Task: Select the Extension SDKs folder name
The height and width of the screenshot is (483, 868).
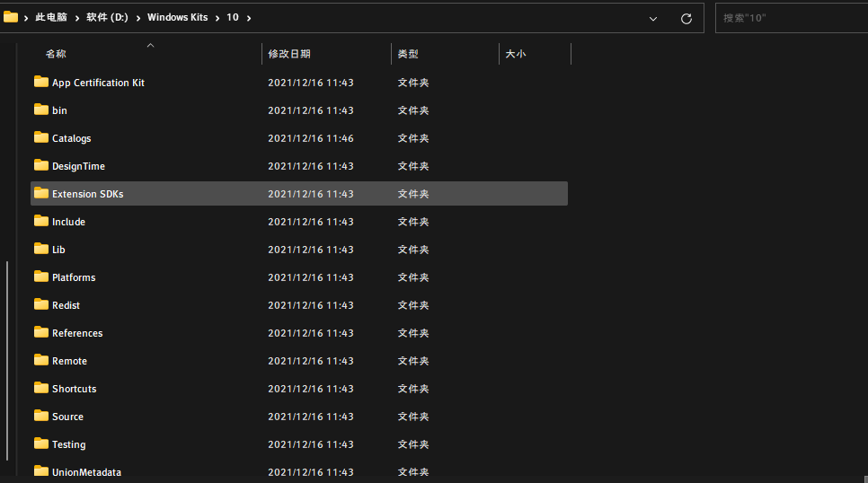Action: [x=87, y=194]
